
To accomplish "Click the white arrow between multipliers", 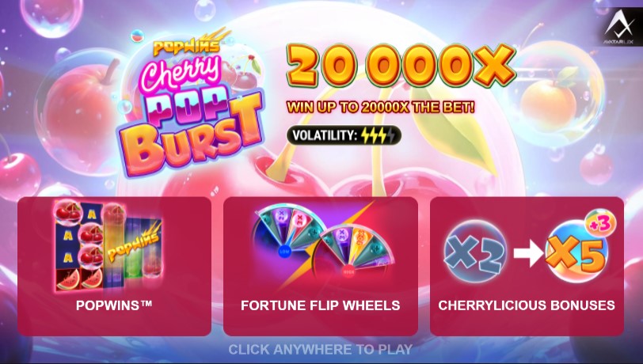I will tap(528, 254).
